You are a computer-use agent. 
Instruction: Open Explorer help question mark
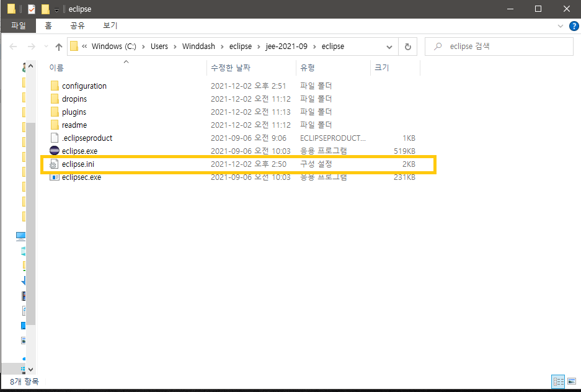[x=574, y=26]
